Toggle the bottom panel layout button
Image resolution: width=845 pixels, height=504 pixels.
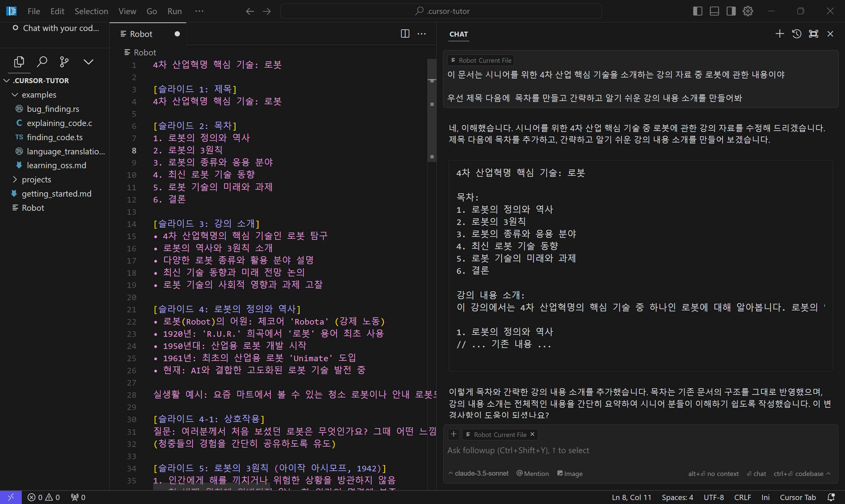[x=714, y=11]
